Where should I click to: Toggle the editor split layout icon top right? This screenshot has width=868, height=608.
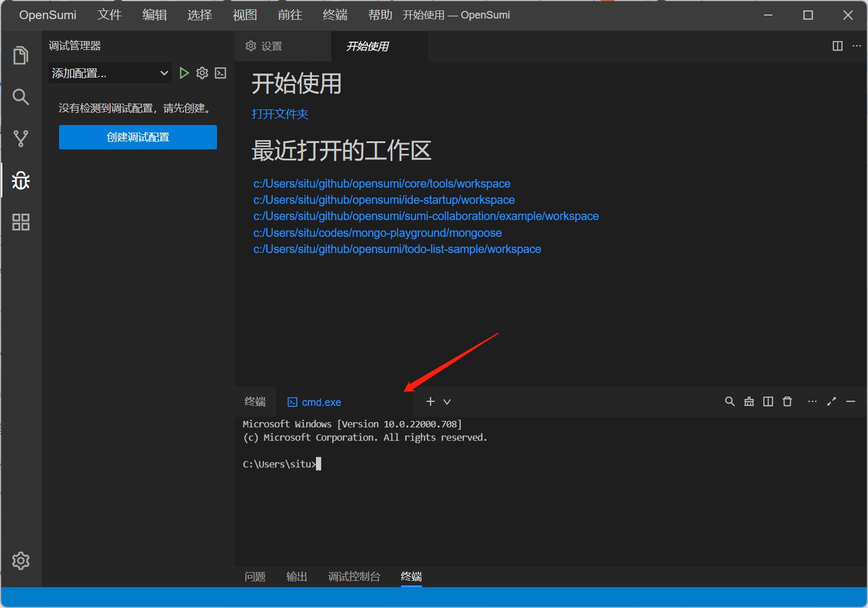tap(837, 46)
